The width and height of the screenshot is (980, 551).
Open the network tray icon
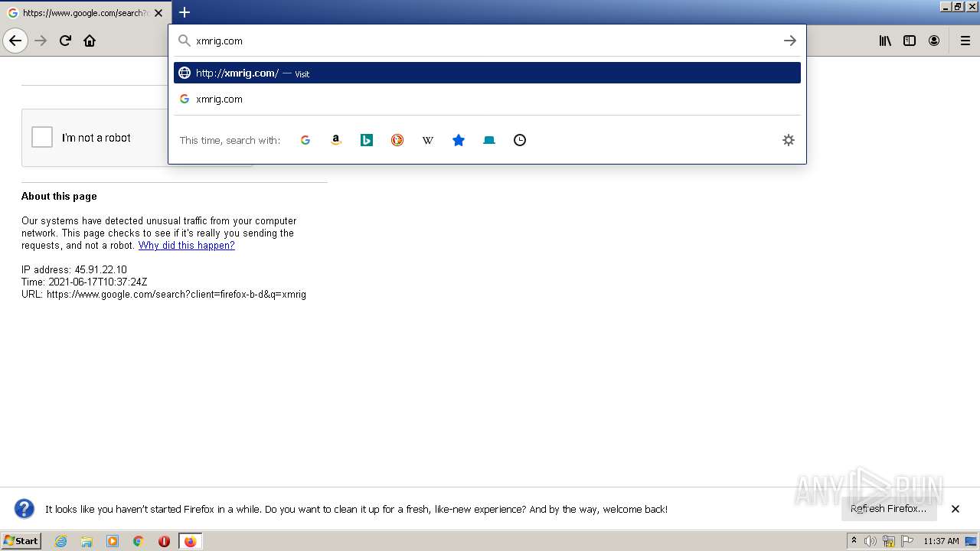[x=889, y=541]
